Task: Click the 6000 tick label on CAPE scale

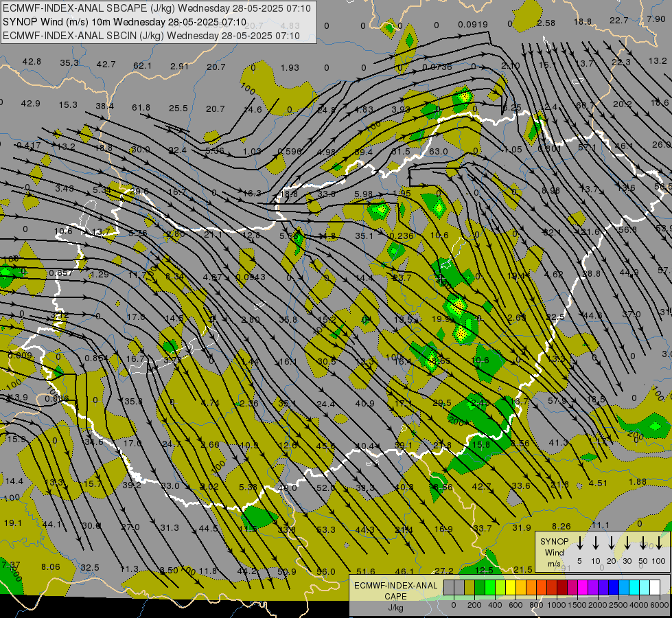Action: pos(659,605)
